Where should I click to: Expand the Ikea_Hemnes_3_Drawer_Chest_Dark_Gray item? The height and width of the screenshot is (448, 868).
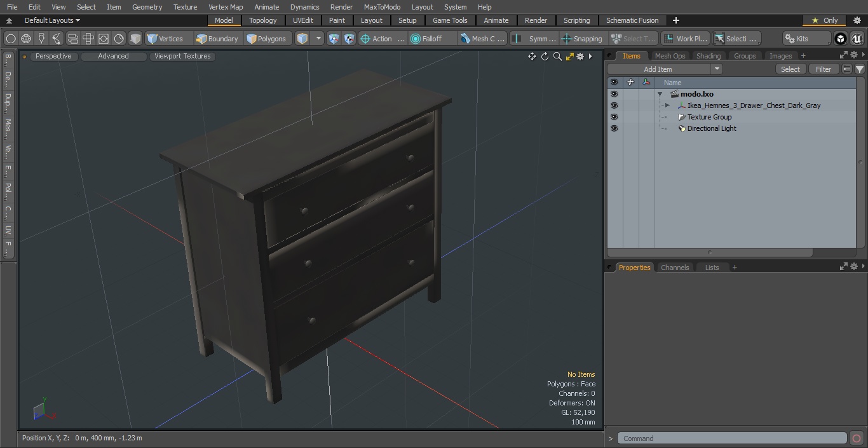667,105
